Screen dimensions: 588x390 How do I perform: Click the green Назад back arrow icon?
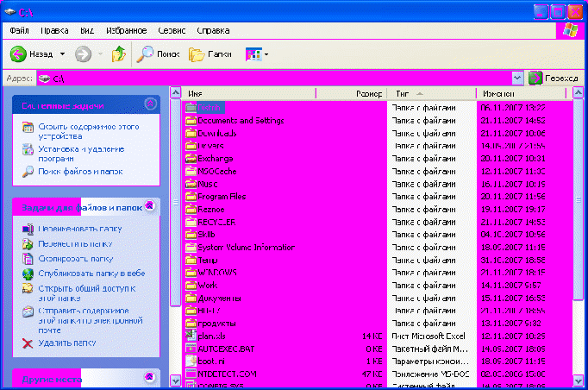coord(18,54)
